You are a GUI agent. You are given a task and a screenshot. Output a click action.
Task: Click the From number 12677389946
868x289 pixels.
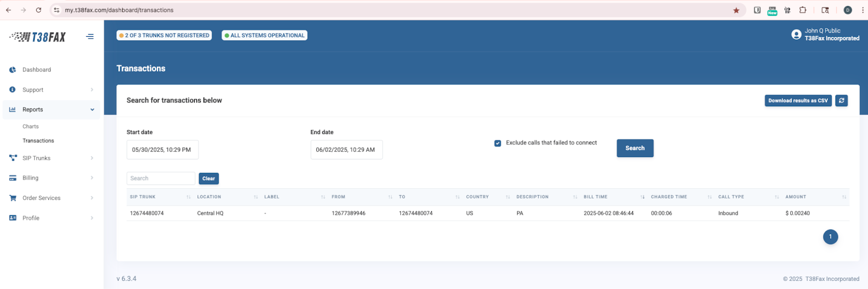tap(348, 214)
